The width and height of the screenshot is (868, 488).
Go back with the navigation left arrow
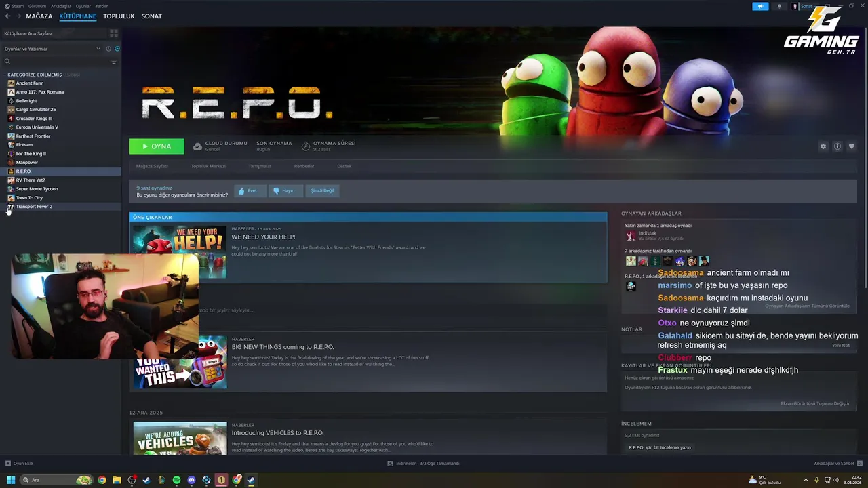tap(7, 16)
